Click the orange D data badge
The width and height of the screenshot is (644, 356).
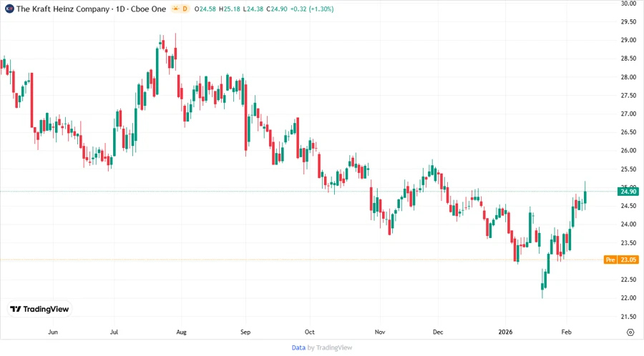tap(185, 9)
